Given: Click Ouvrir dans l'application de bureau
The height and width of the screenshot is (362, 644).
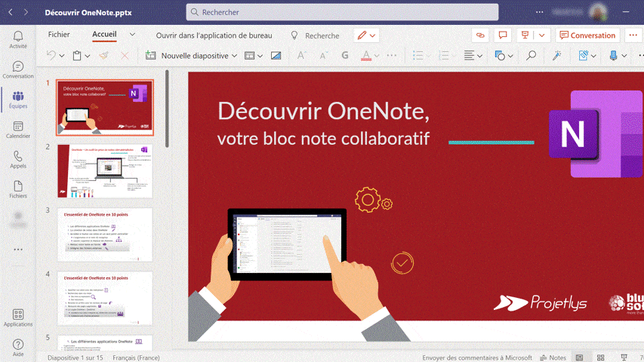Looking at the screenshot, I should pos(214,35).
